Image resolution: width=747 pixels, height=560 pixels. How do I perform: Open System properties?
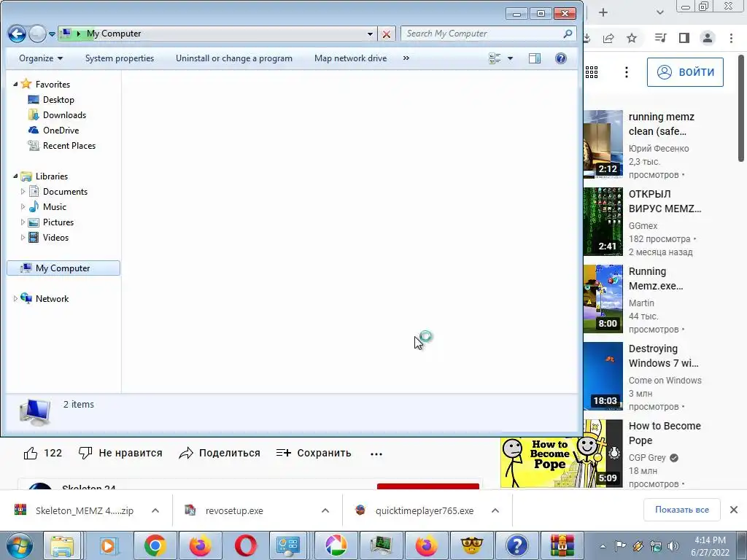click(120, 58)
